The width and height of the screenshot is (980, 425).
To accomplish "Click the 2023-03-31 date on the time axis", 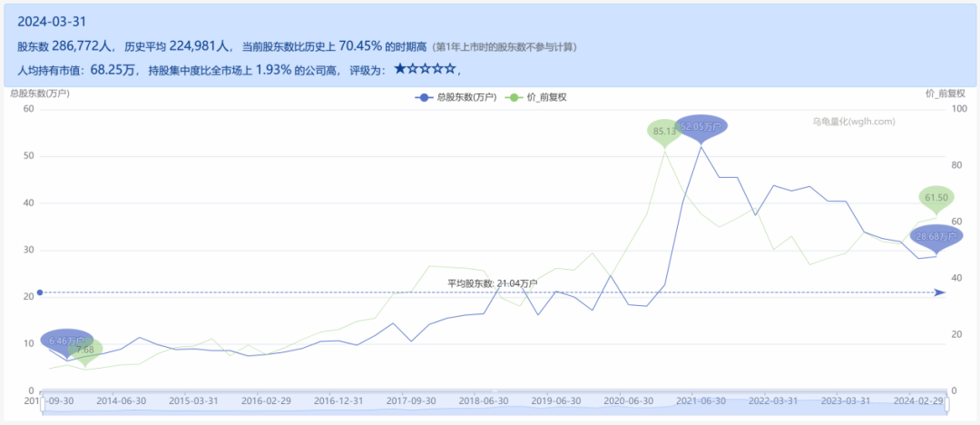I will 847,400.
